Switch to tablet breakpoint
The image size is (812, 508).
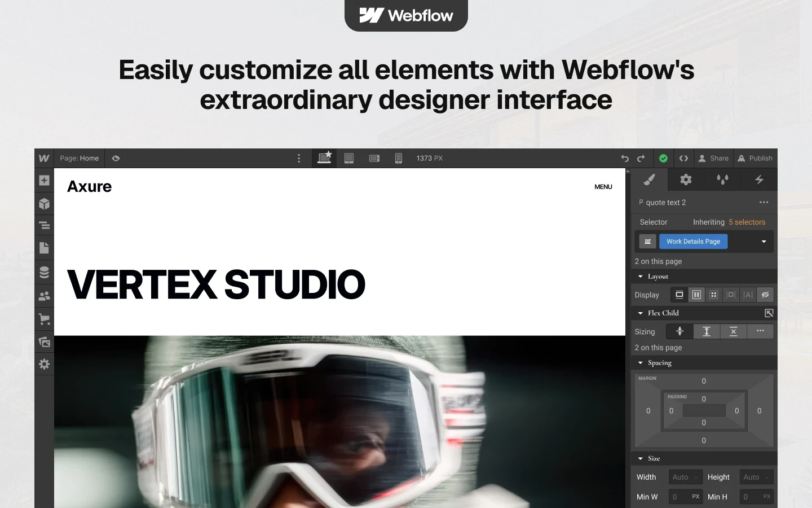coord(349,159)
